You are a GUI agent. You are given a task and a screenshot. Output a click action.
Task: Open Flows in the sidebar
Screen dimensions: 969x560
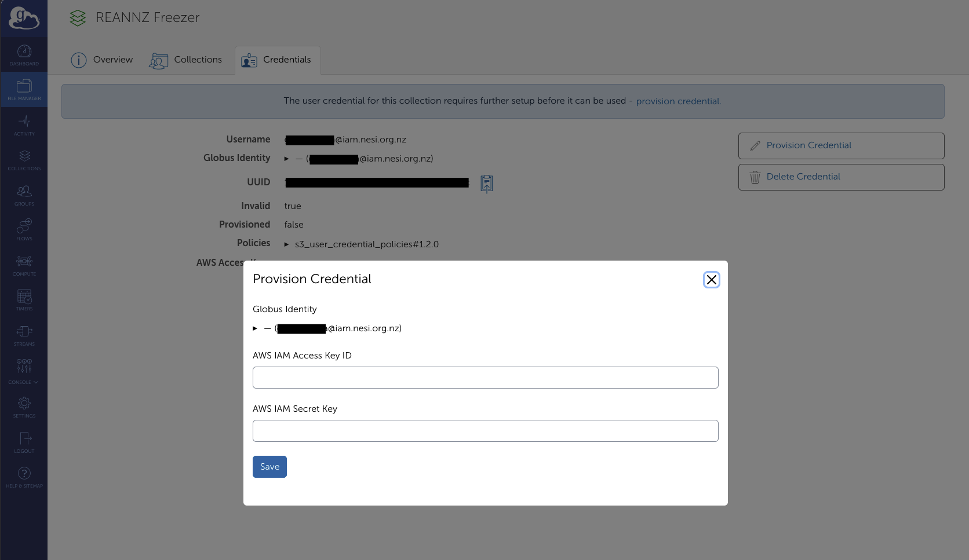24,230
